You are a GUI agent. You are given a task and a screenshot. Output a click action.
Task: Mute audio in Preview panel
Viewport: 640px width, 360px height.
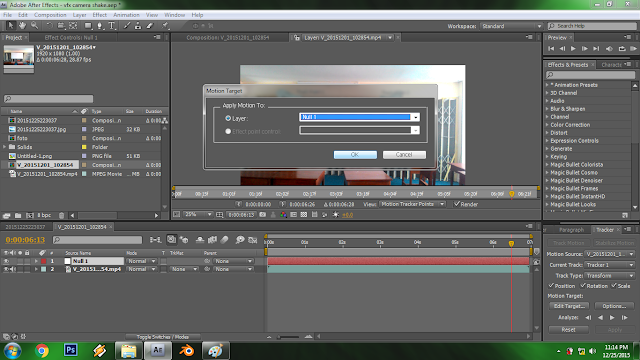(x=609, y=49)
